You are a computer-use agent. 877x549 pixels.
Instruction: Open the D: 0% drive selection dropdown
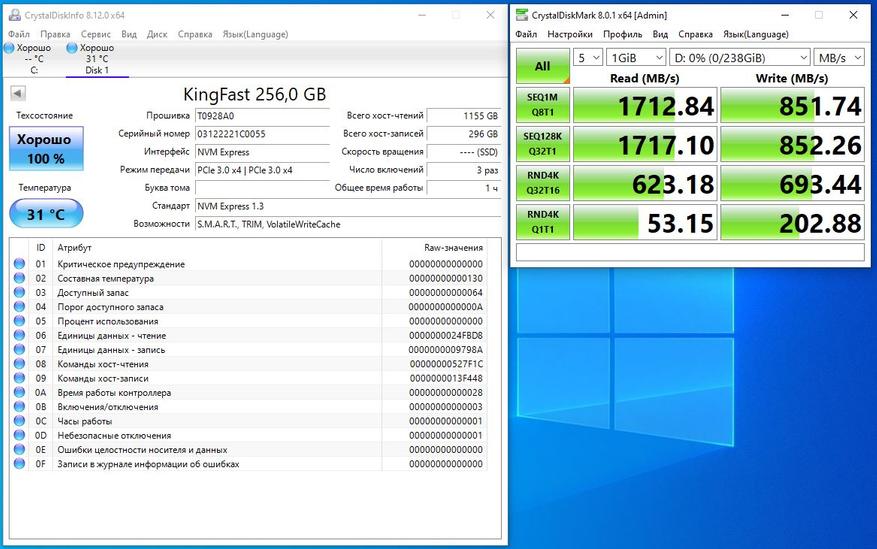740,58
